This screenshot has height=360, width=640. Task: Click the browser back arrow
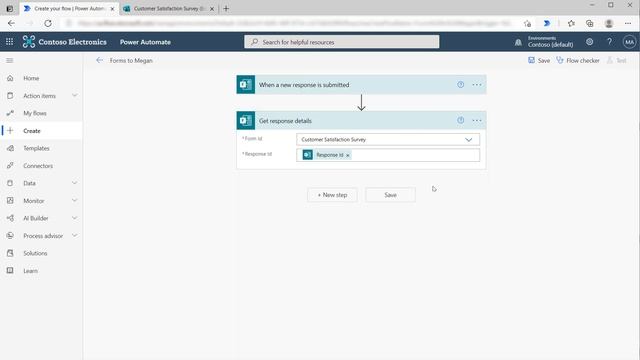(11, 23)
